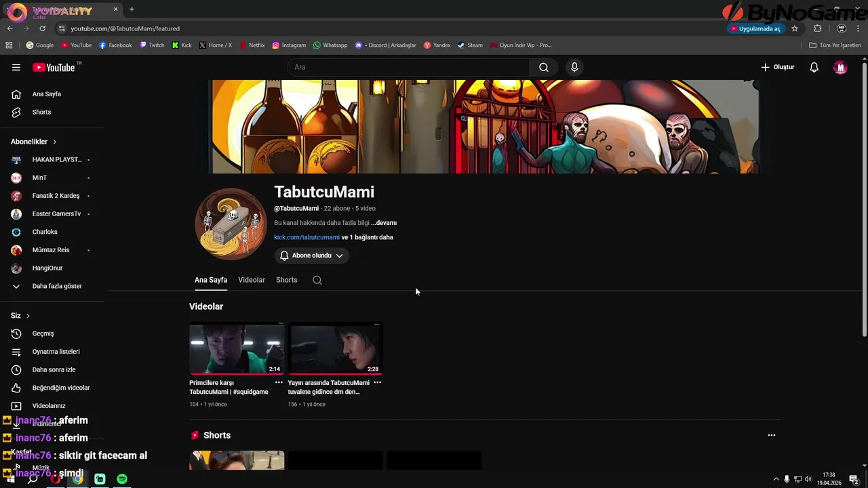
Task: Start voice search with the microphone icon
Action: pos(574,67)
